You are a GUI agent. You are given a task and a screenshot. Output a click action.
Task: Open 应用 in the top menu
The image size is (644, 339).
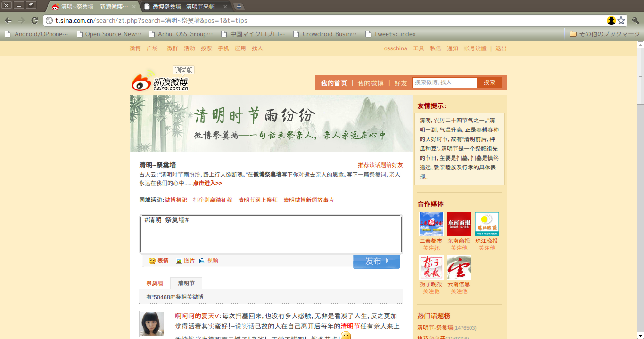(x=240, y=48)
